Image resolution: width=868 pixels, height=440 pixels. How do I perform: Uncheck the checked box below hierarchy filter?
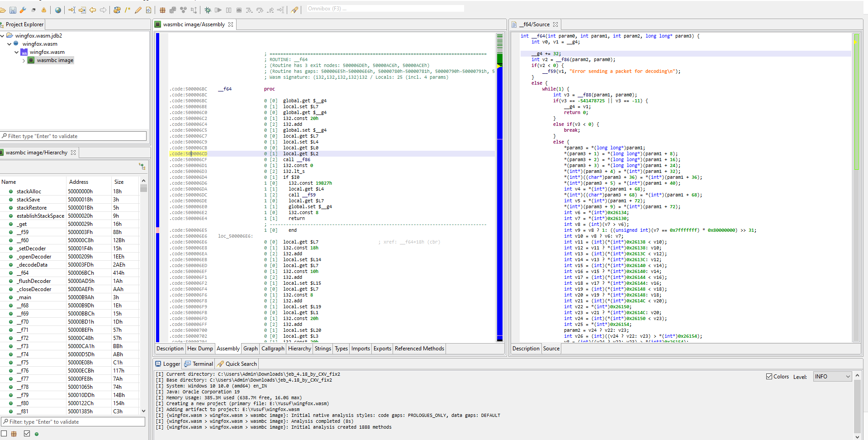[27, 434]
